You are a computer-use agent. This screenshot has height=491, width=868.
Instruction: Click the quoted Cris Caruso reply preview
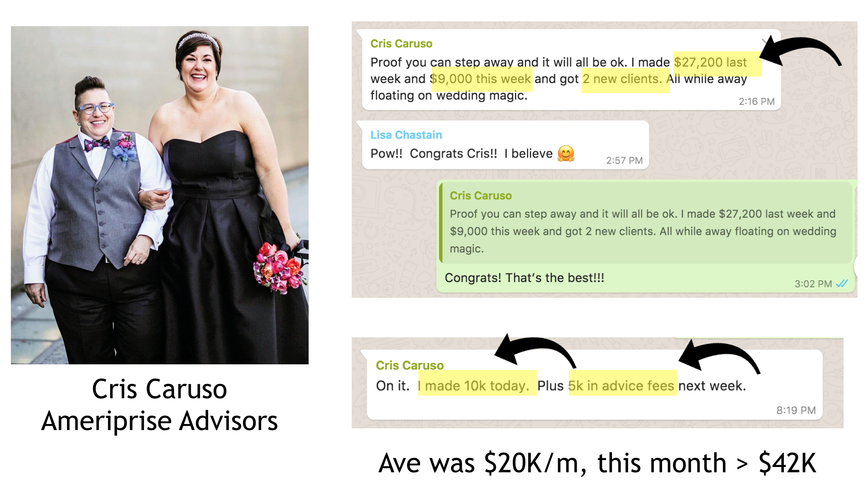point(646,223)
